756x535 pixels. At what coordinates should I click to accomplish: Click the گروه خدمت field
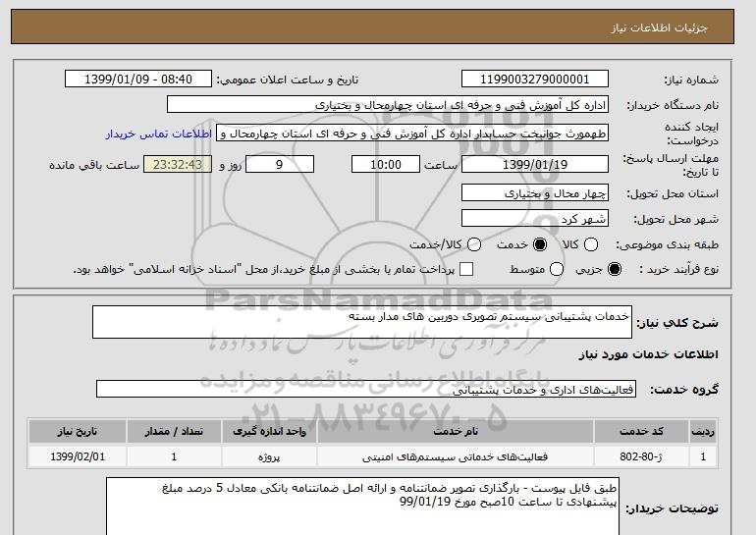coord(366,389)
